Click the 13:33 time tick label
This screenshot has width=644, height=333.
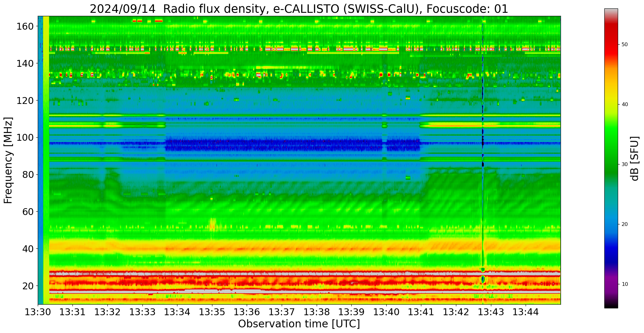(142, 312)
